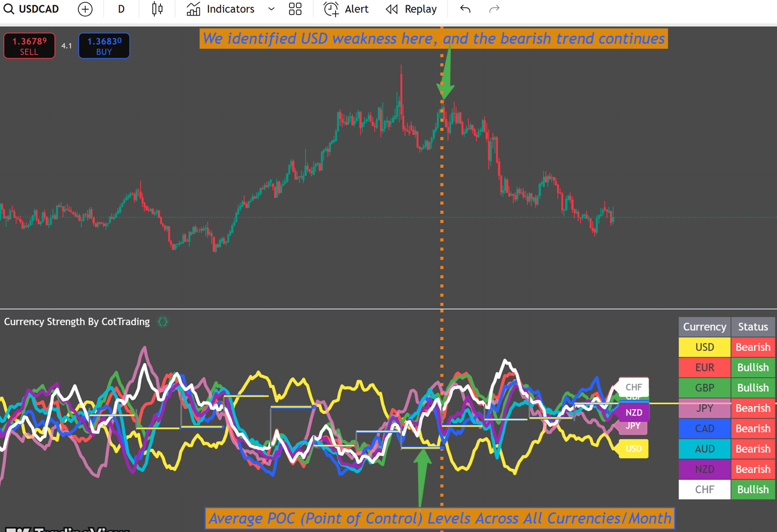Select the CHF cell in the Currency table
The height and width of the screenshot is (532, 777).
tap(704, 490)
